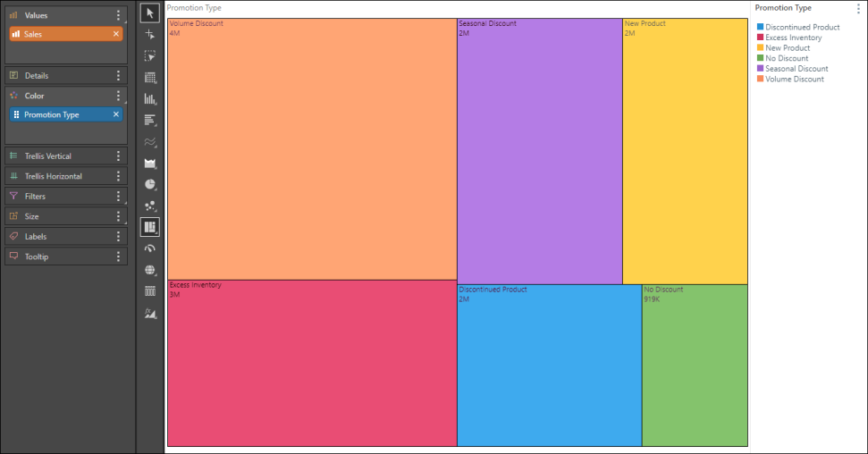This screenshot has height=454, width=868.
Task: Open the legend panel options menu
Action: point(857,8)
